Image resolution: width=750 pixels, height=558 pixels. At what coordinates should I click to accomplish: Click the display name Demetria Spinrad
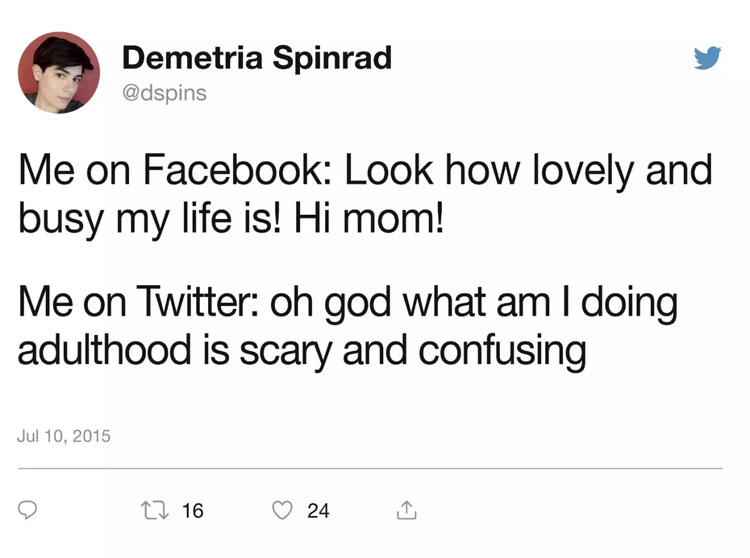point(256,57)
